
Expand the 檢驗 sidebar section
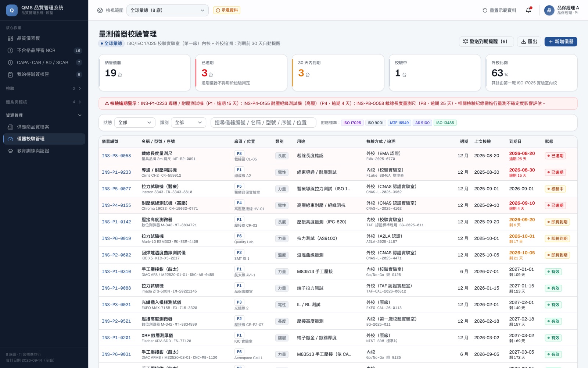[44, 88]
